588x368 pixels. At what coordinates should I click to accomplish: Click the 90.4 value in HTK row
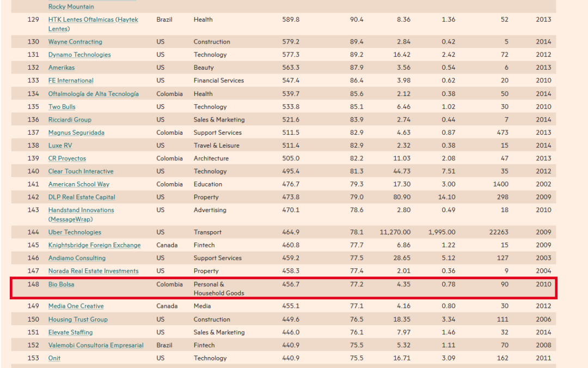click(x=357, y=20)
